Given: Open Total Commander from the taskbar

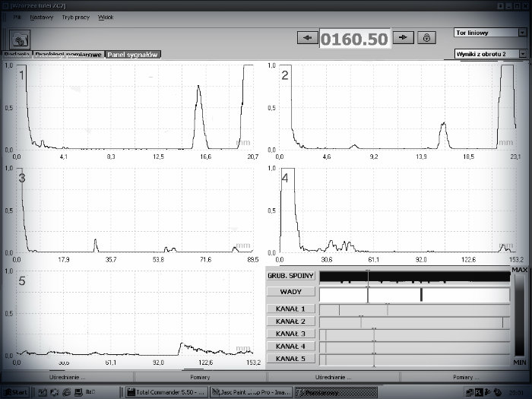Looking at the screenshot, I should pos(163,392).
